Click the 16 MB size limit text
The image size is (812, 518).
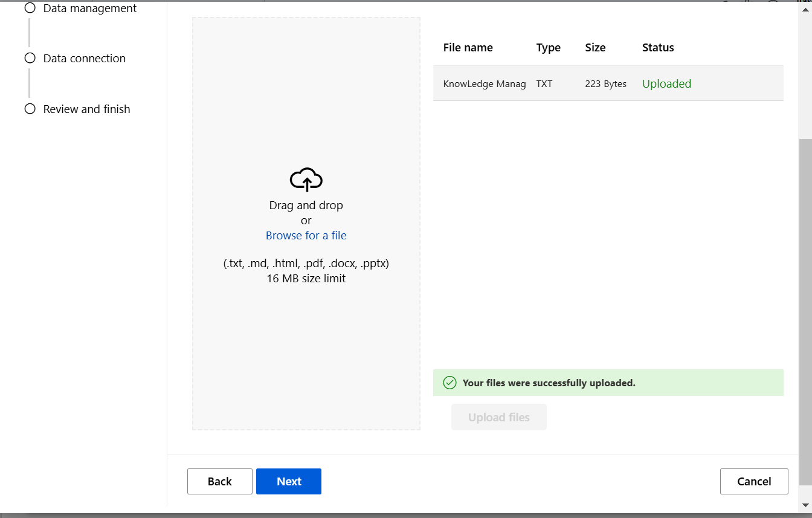point(306,279)
